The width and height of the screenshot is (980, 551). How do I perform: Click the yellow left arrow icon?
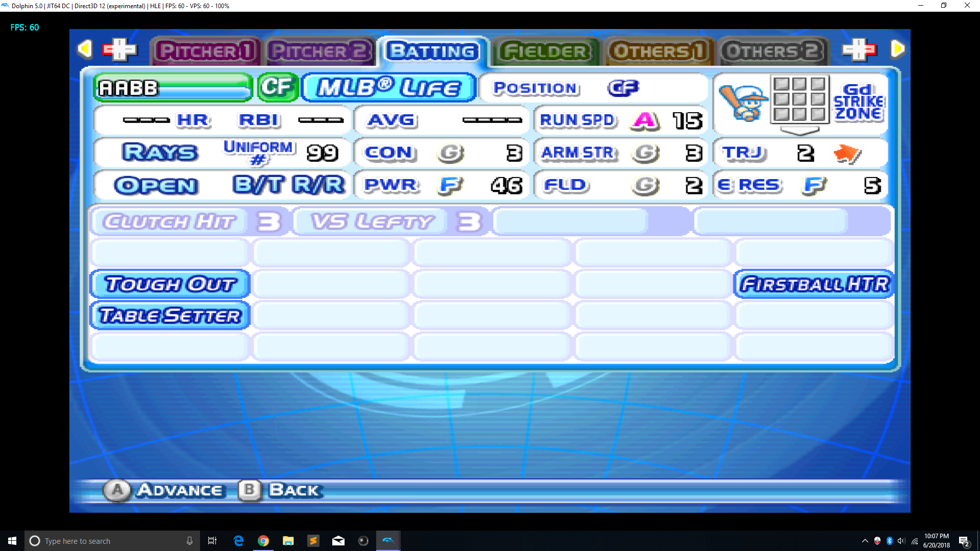coord(85,49)
